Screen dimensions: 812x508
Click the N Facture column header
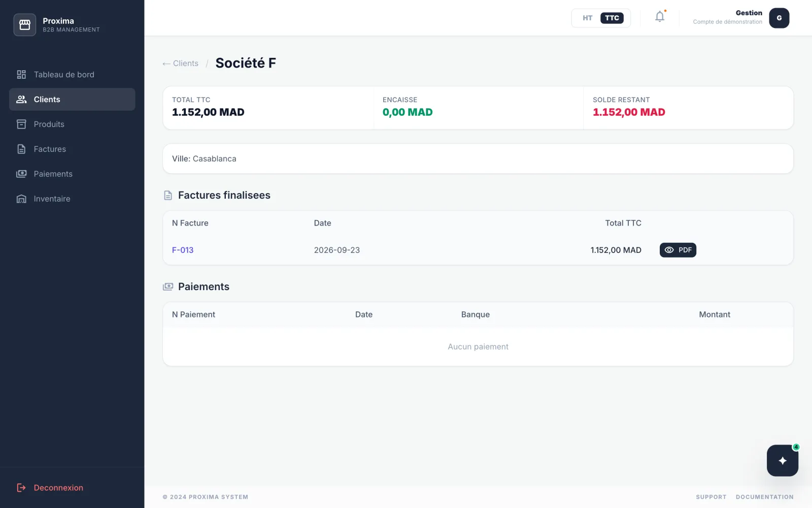(190, 223)
